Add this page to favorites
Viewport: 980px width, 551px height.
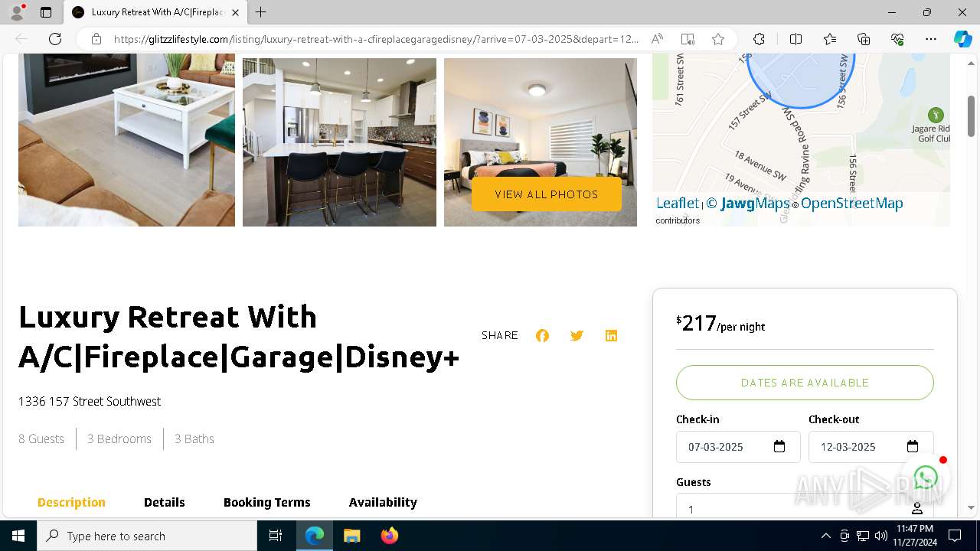coord(718,39)
